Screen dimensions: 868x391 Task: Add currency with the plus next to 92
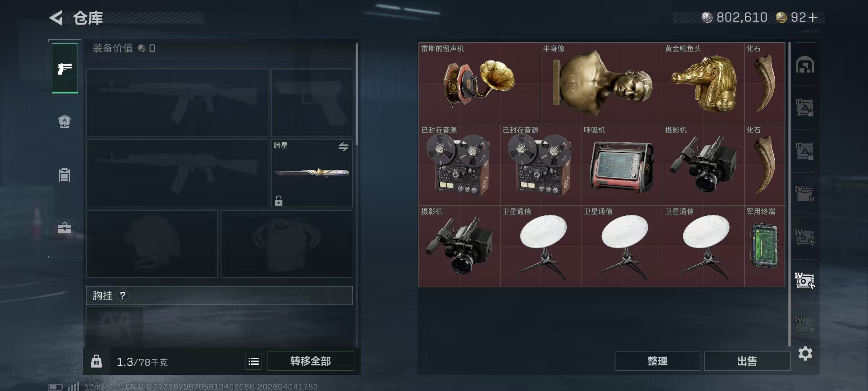coord(813,17)
